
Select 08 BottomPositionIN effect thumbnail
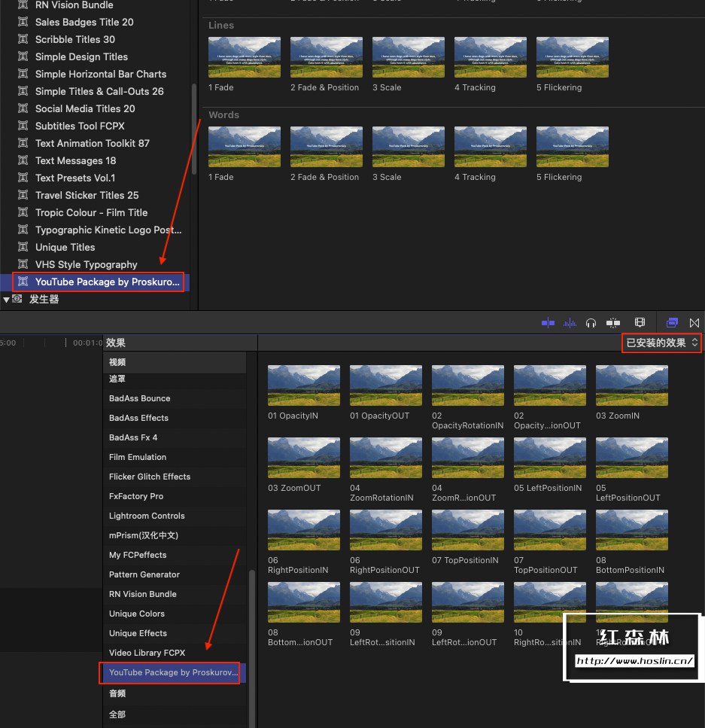(632, 530)
